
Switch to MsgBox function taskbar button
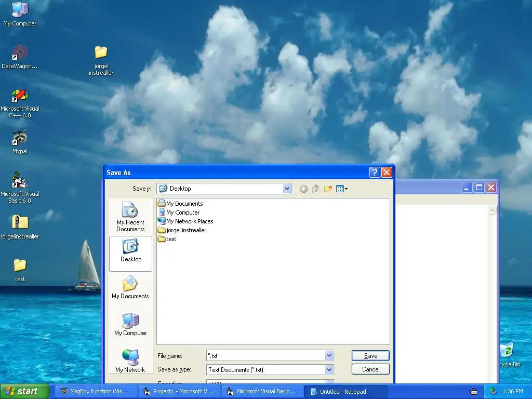96,391
